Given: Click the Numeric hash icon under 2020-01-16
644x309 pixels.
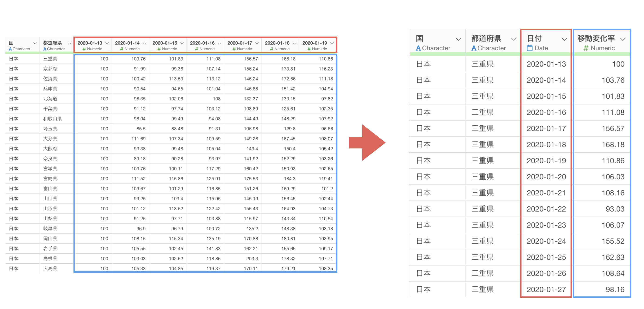Looking at the screenshot, I should (x=197, y=49).
